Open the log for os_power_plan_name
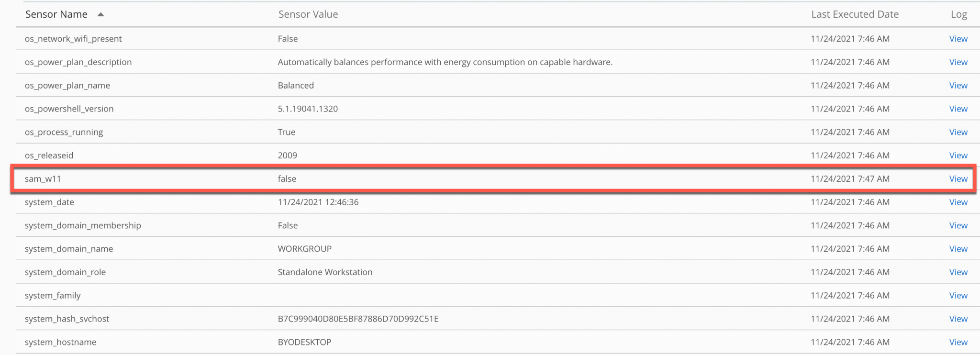This screenshot has height=355, width=980. coord(958,85)
